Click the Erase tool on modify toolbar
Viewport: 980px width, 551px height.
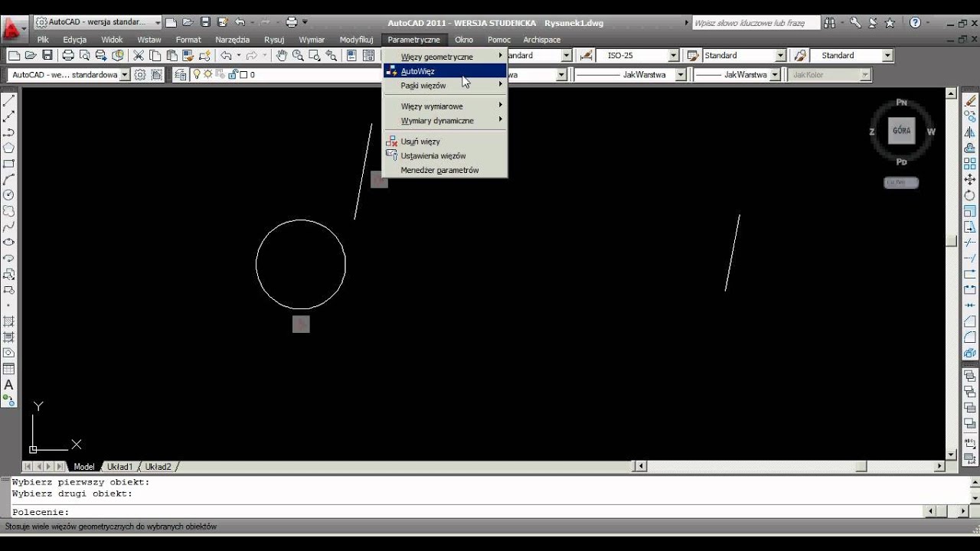tap(970, 100)
